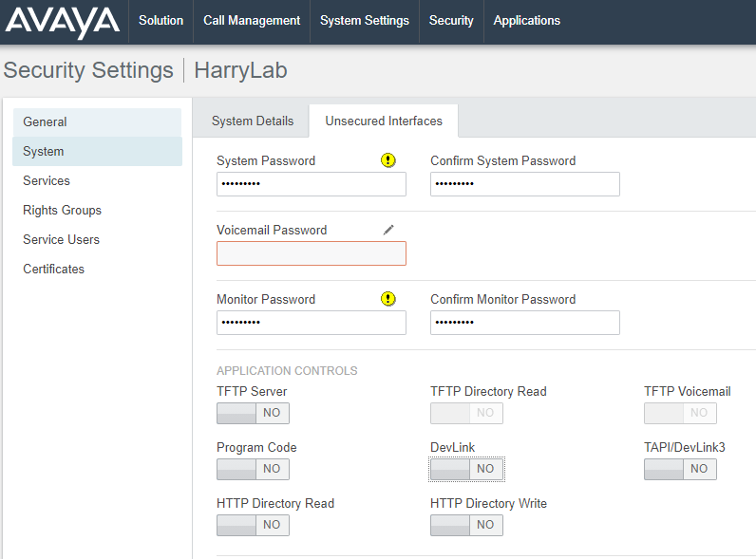Click the System Password field
756x559 pixels.
312,184
